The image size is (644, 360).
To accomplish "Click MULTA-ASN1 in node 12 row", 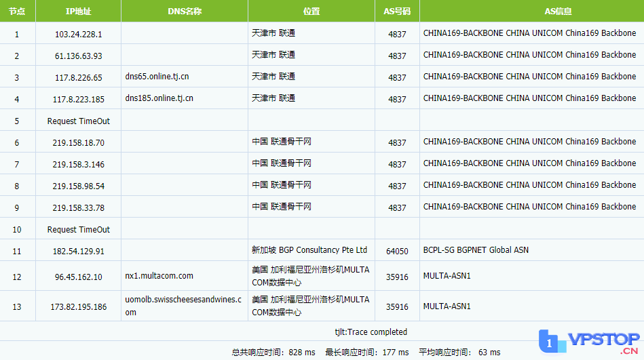I will click(x=447, y=276).
